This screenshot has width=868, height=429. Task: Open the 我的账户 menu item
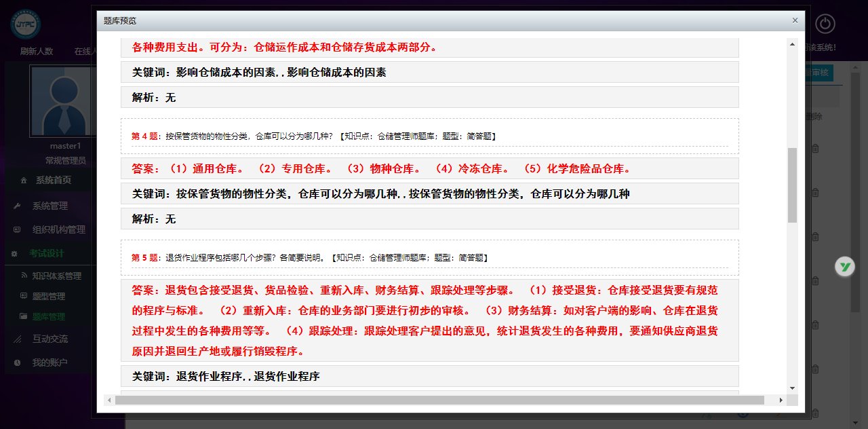pos(50,362)
